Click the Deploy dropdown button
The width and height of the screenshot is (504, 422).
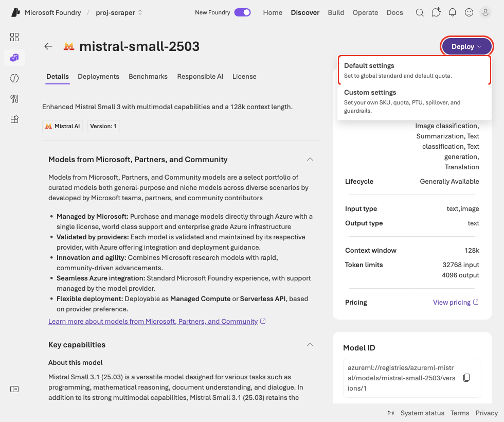[x=466, y=47]
